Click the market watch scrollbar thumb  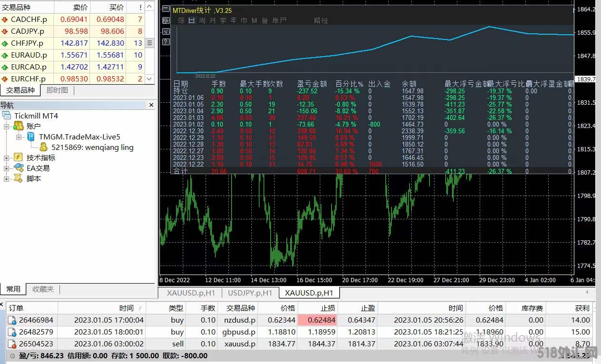pos(149,43)
